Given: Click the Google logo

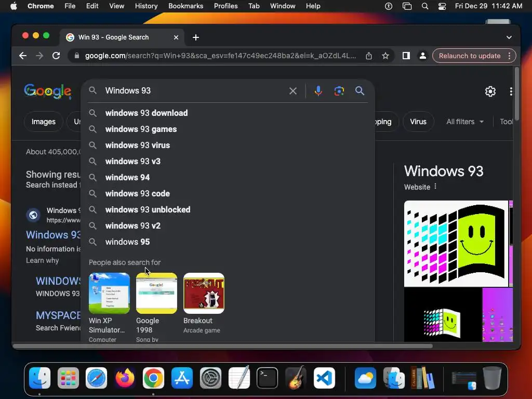Looking at the screenshot, I should (48, 91).
